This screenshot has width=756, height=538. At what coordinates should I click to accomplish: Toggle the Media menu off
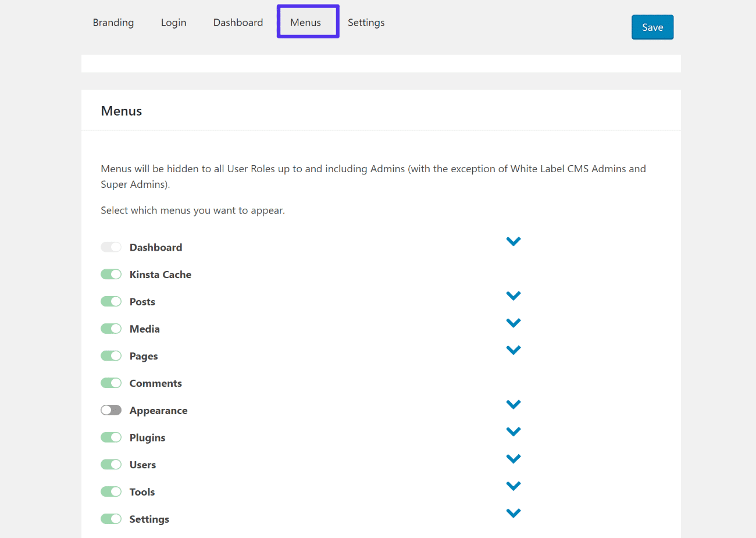point(111,328)
